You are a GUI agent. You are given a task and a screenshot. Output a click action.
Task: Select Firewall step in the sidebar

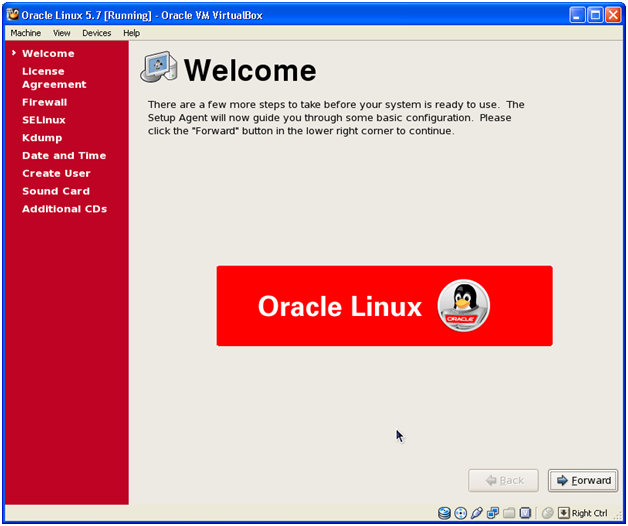point(44,102)
